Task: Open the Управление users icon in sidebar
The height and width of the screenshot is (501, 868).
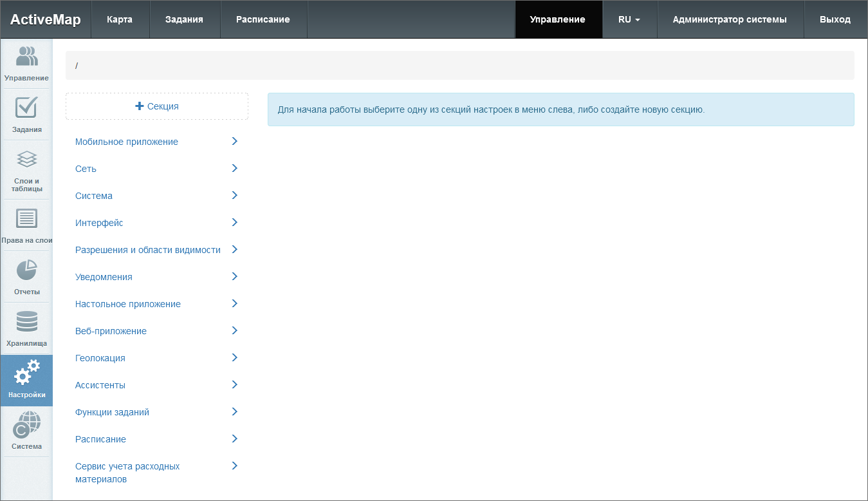Action: 26,57
